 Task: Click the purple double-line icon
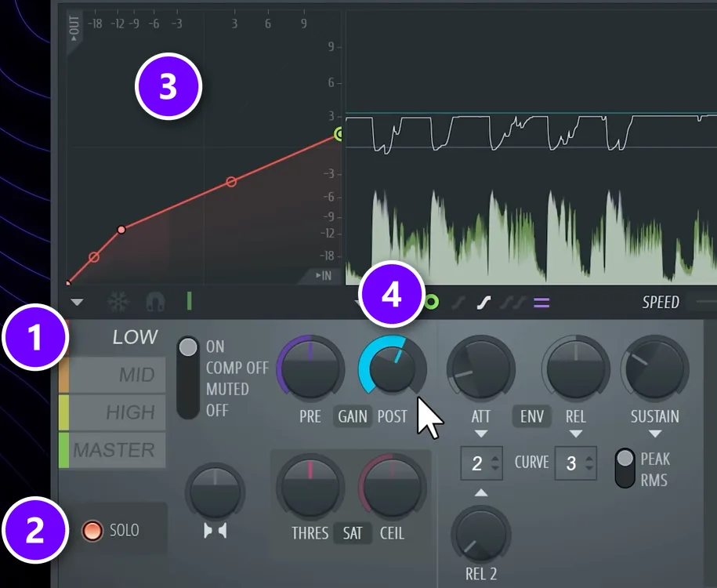point(541,303)
